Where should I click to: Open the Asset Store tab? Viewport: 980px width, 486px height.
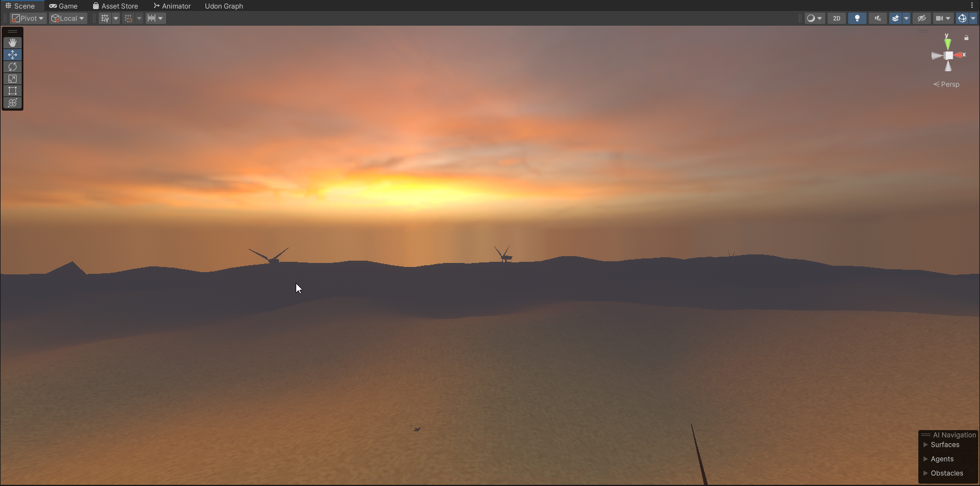(x=115, y=6)
